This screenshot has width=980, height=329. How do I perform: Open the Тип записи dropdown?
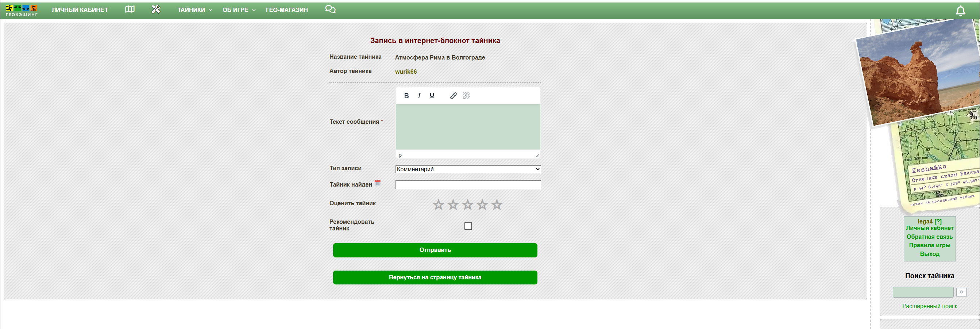467,169
